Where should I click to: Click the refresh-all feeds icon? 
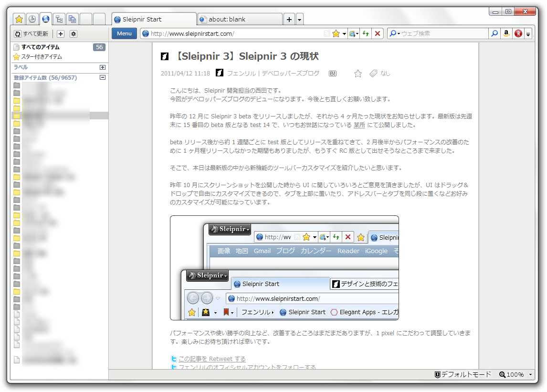pos(18,34)
